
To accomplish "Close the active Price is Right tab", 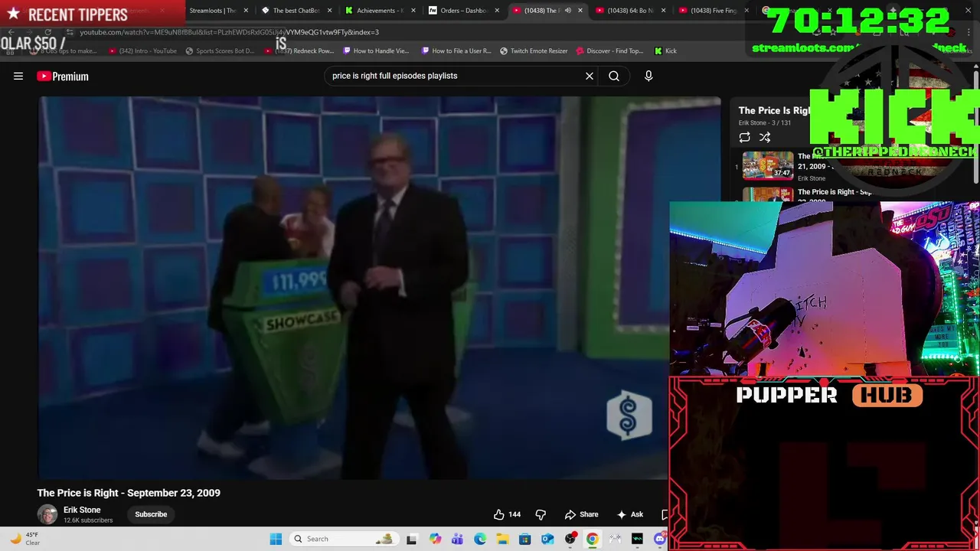I will (580, 11).
